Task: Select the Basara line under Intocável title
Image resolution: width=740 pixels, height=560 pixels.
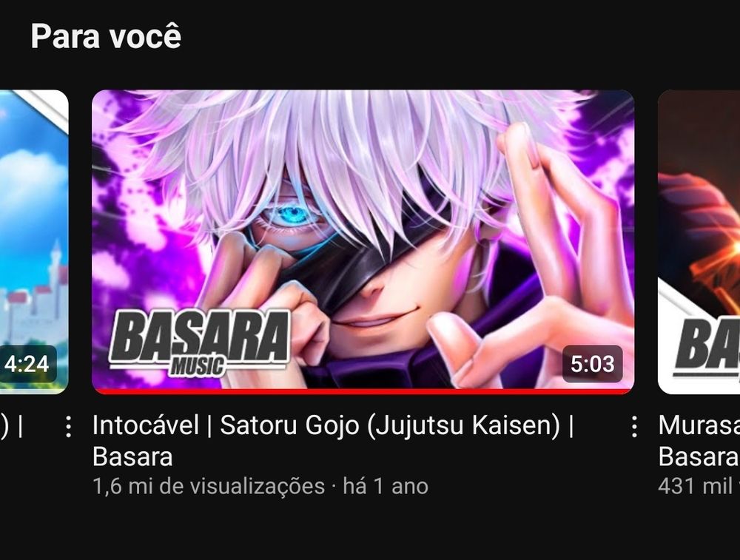Action: [x=132, y=456]
